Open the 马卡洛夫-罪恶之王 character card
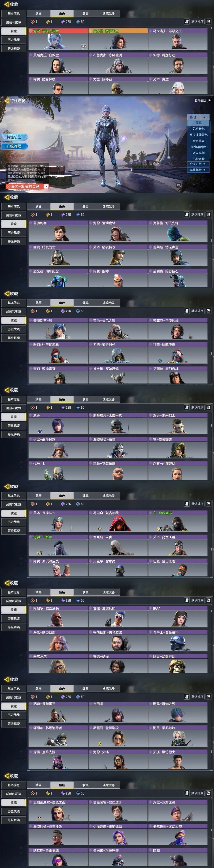214x868 pixels. (178, 39)
